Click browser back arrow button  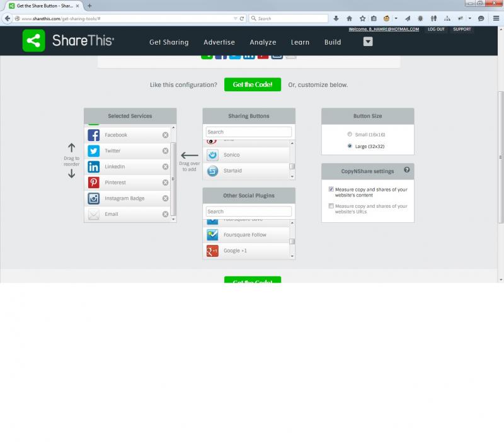point(8,18)
